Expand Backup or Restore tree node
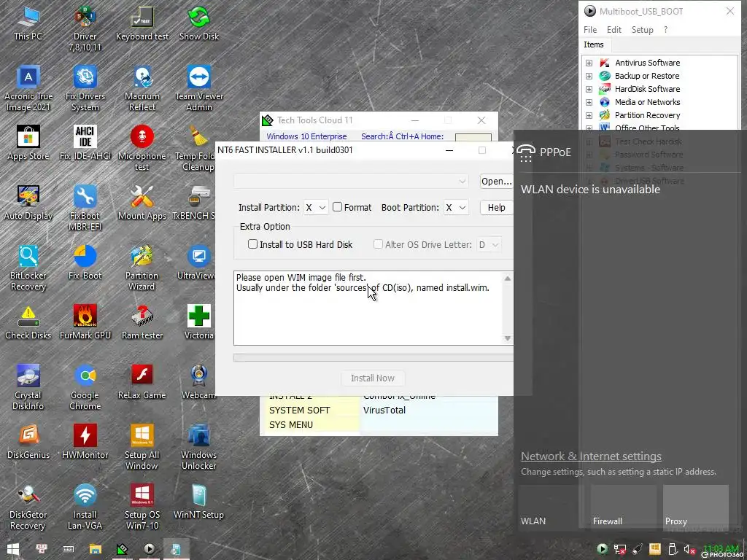 point(589,76)
